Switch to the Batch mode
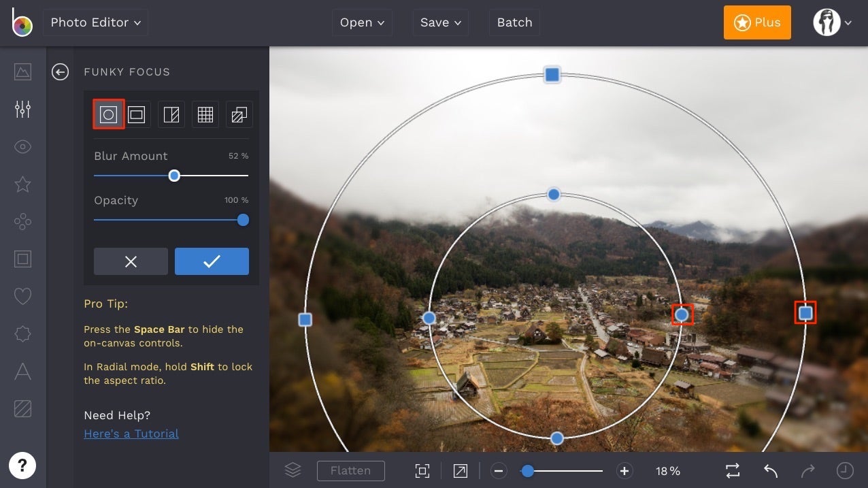The height and width of the screenshot is (488, 868). tap(514, 22)
